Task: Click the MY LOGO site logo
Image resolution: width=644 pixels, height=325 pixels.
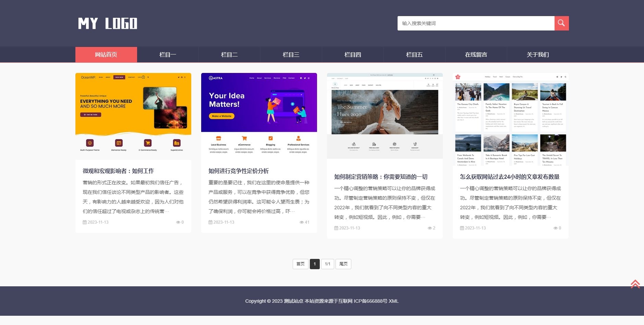Action: [108, 23]
